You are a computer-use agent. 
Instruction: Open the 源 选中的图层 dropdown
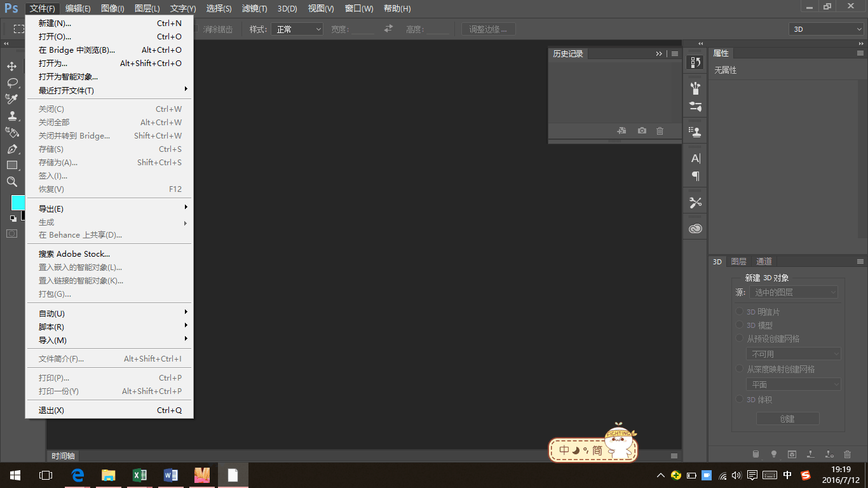[x=793, y=292]
